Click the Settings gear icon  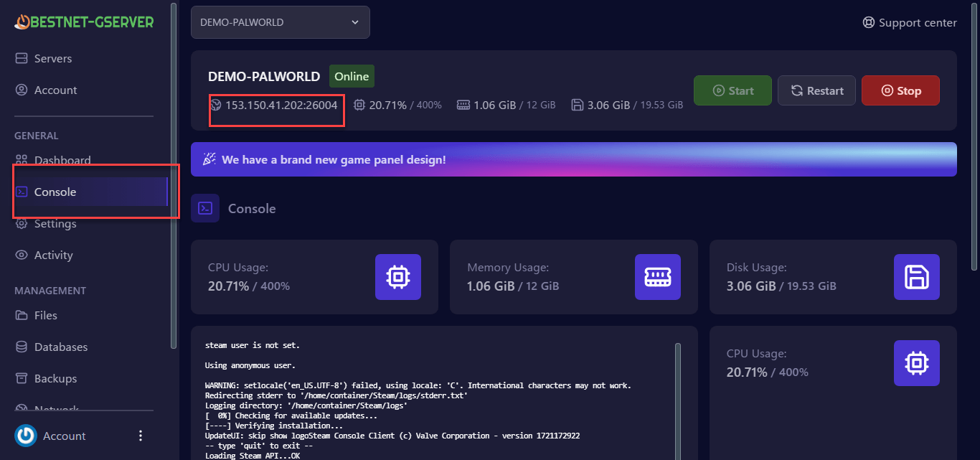(22, 223)
